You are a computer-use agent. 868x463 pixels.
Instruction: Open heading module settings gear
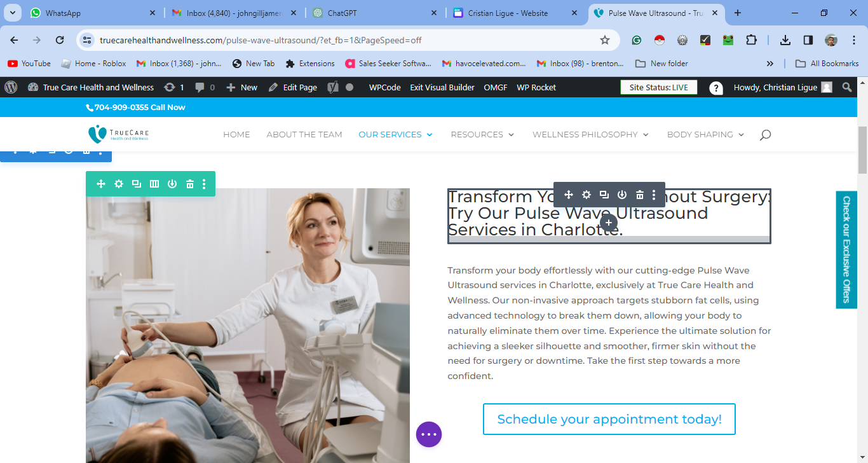point(587,195)
